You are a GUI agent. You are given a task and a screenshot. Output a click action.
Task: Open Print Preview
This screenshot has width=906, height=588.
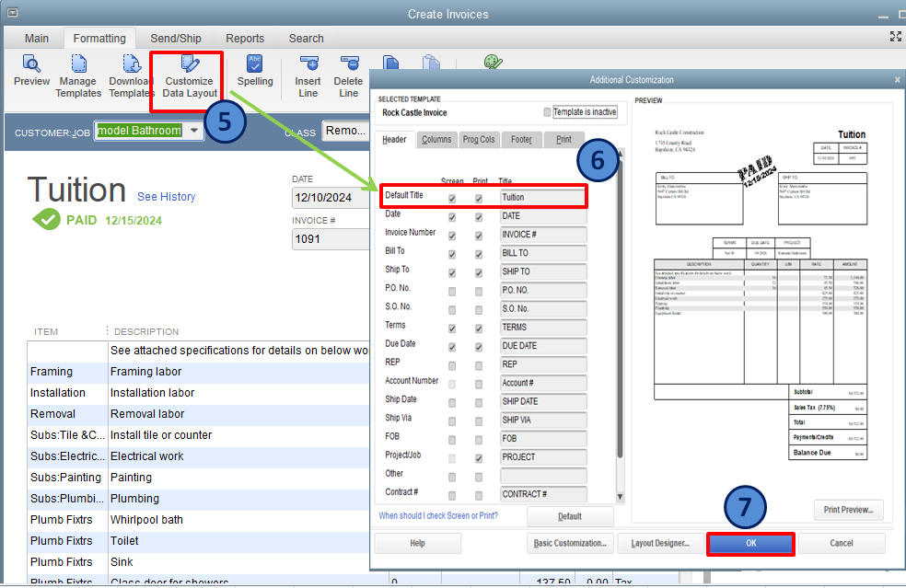pyautogui.click(x=848, y=510)
